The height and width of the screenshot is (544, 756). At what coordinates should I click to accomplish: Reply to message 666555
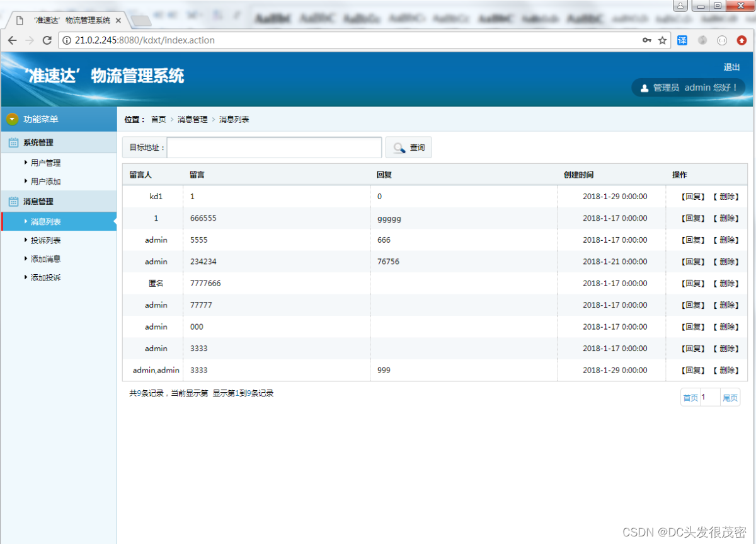(693, 218)
